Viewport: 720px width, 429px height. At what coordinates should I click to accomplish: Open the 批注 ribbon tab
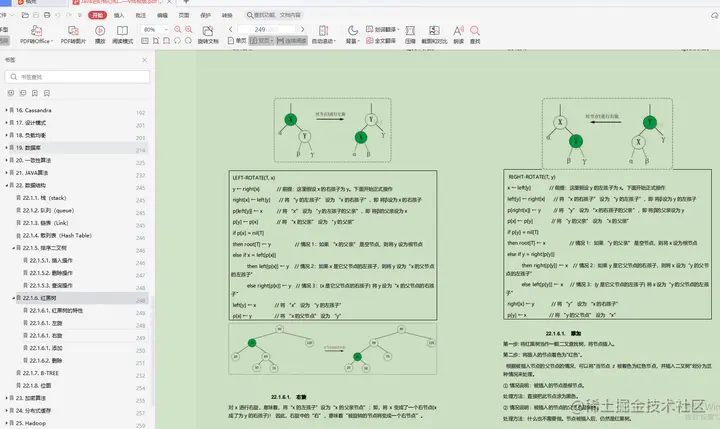coord(141,15)
